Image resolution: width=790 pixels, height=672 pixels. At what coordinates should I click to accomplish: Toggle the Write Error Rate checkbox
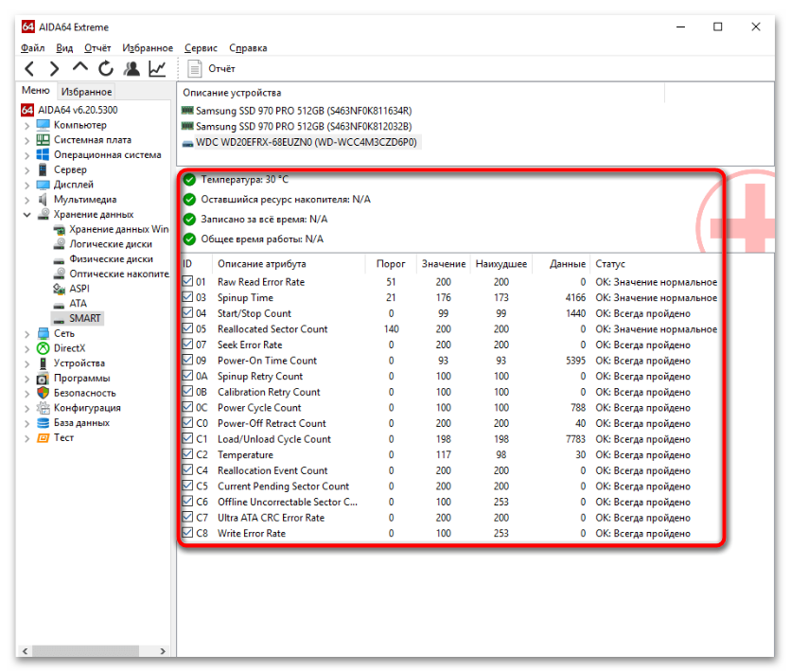click(187, 532)
